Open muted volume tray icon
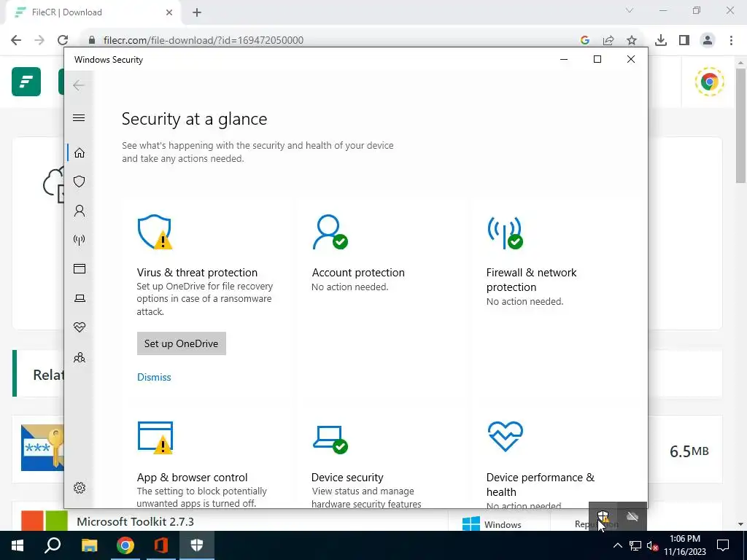The width and height of the screenshot is (747, 560). tap(653, 545)
